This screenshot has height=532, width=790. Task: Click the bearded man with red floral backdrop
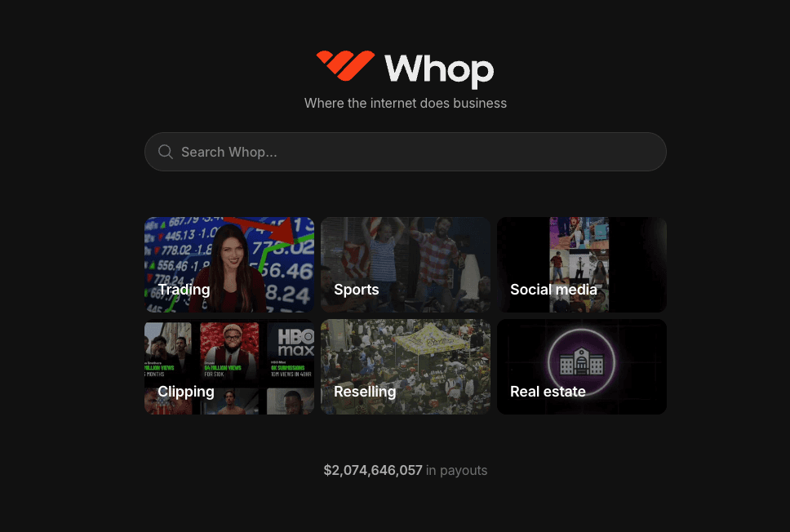(229, 349)
